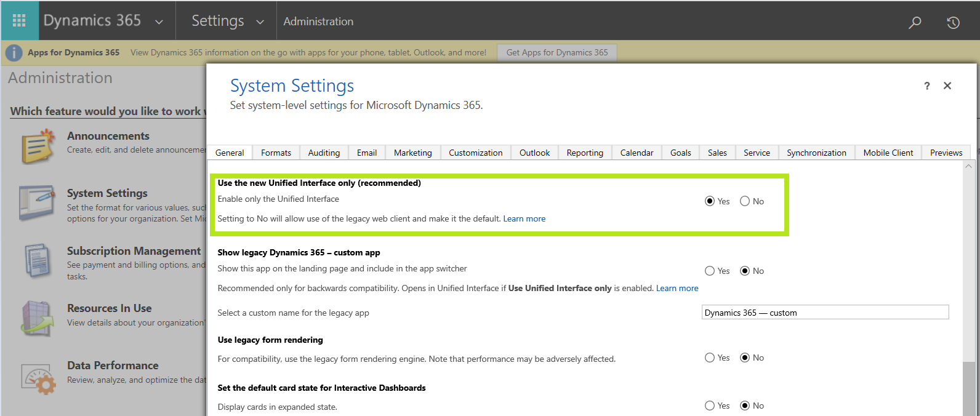
Task: Click the search magnifier icon
Action: (915, 23)
